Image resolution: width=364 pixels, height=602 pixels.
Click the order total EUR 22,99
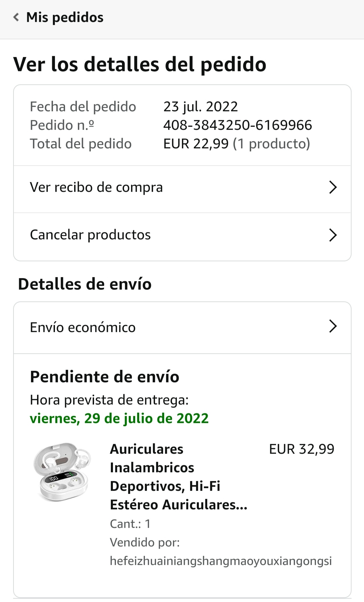196,144
